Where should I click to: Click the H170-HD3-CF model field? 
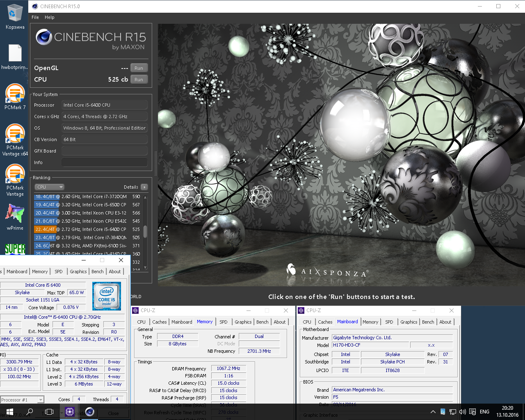[x=370, y=345]
